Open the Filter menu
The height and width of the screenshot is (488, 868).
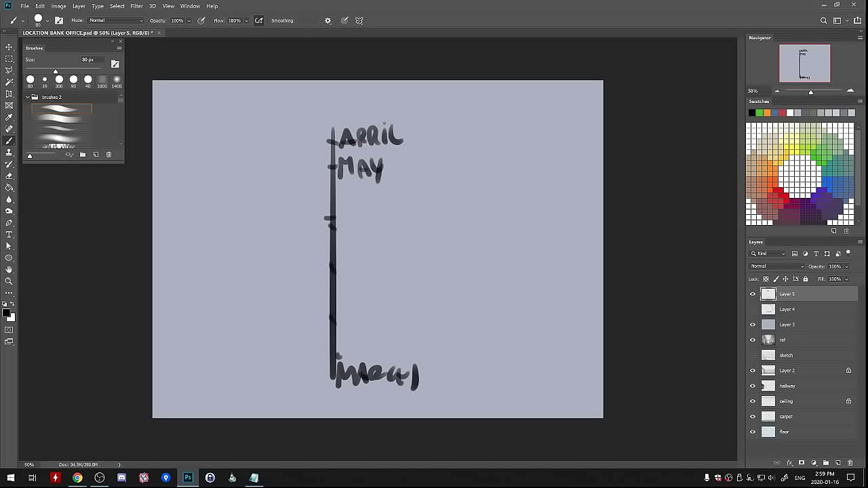136,6
